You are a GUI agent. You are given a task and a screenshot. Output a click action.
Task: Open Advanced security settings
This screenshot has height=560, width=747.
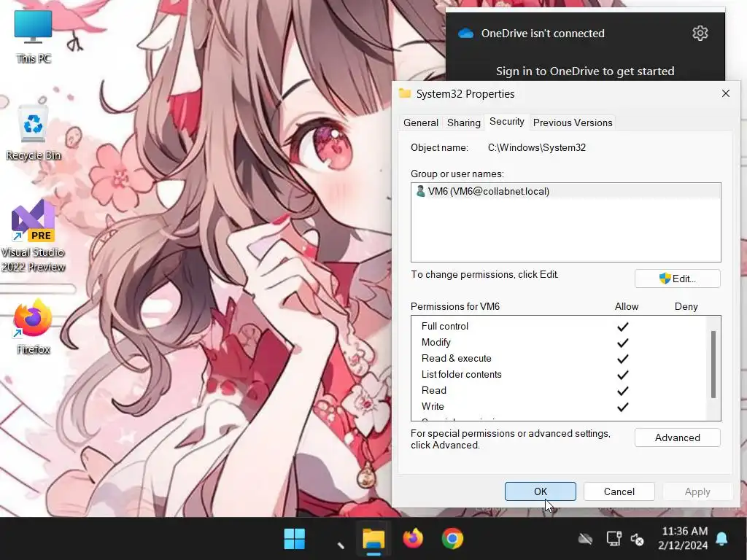[678, 437]
